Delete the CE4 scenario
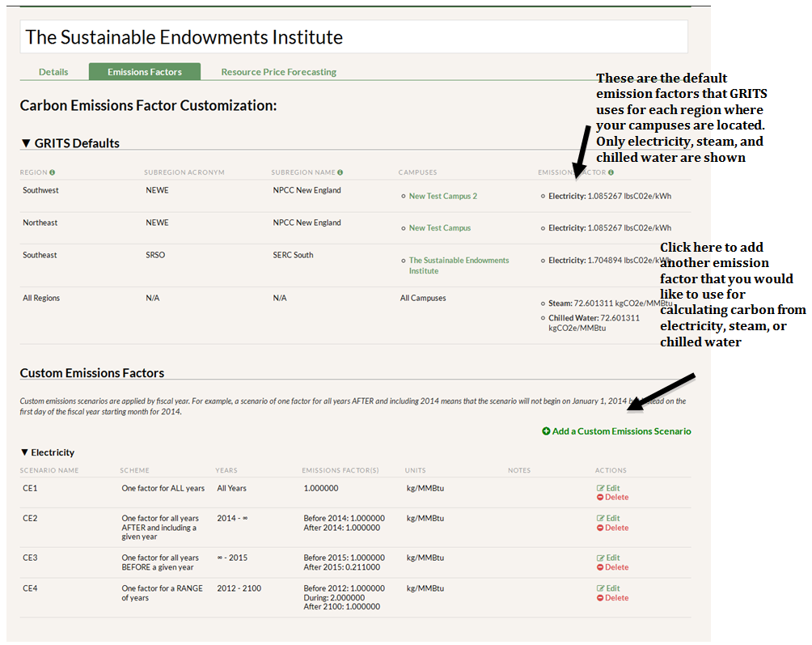 pos(612,598)
